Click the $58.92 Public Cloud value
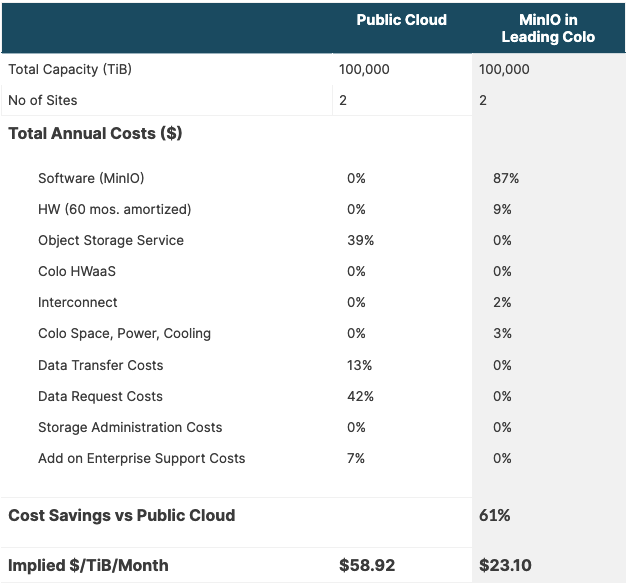The width and height of the screenshot is (627, 583). point(367,565)
